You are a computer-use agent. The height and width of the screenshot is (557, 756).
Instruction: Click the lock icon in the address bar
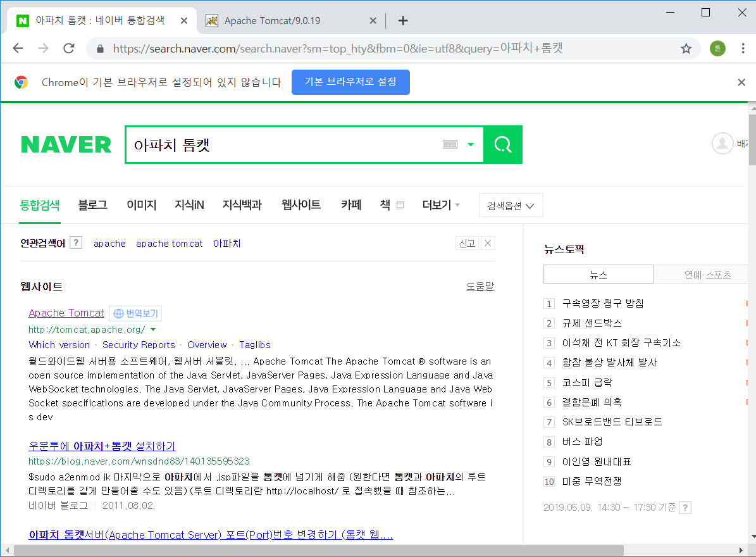coord(101,49)
